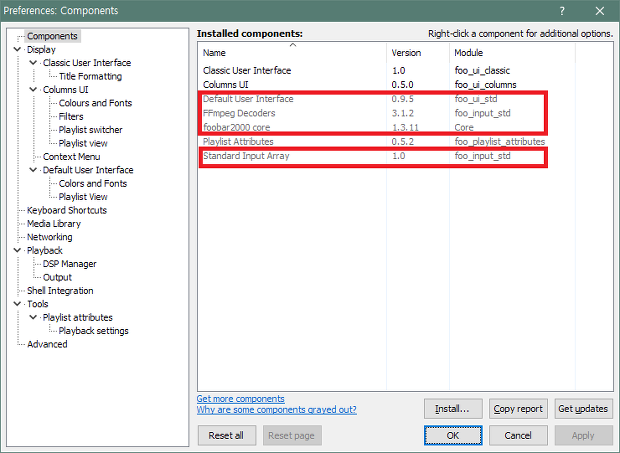Open the Title Formatting page

click(x=90, y=76)
